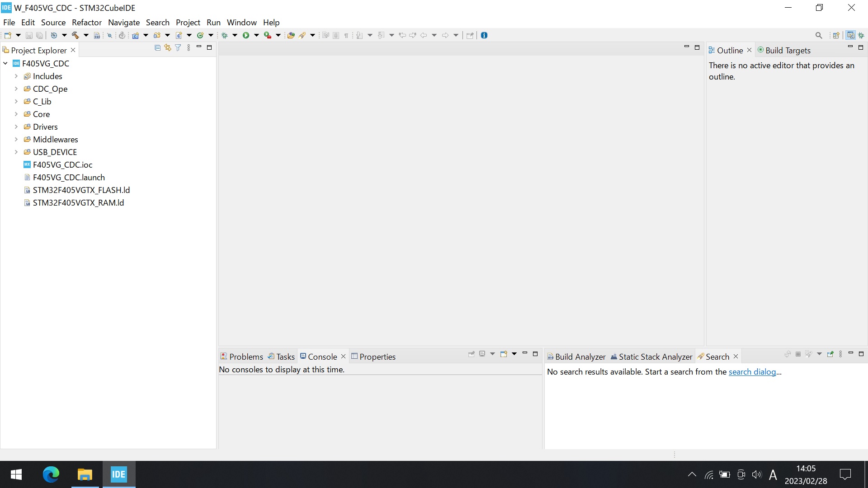Viewport: 868px width, 488px height.
Task: Click the Info icon in top toolbar
Action: (484, 35)
